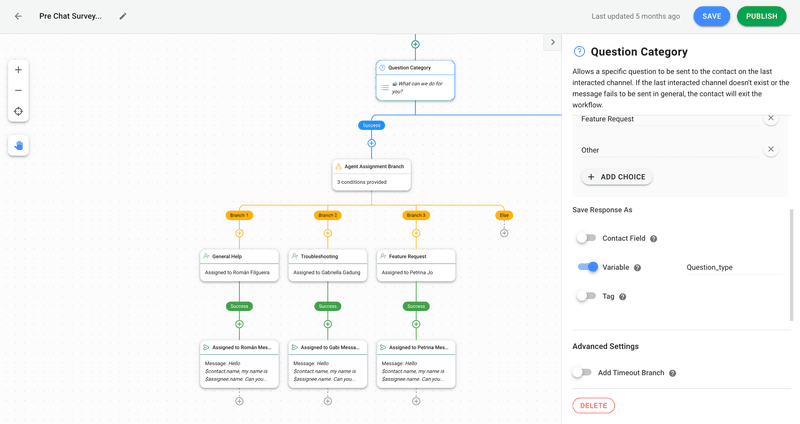Enable the Contact Field toggle

pos(586,238)
